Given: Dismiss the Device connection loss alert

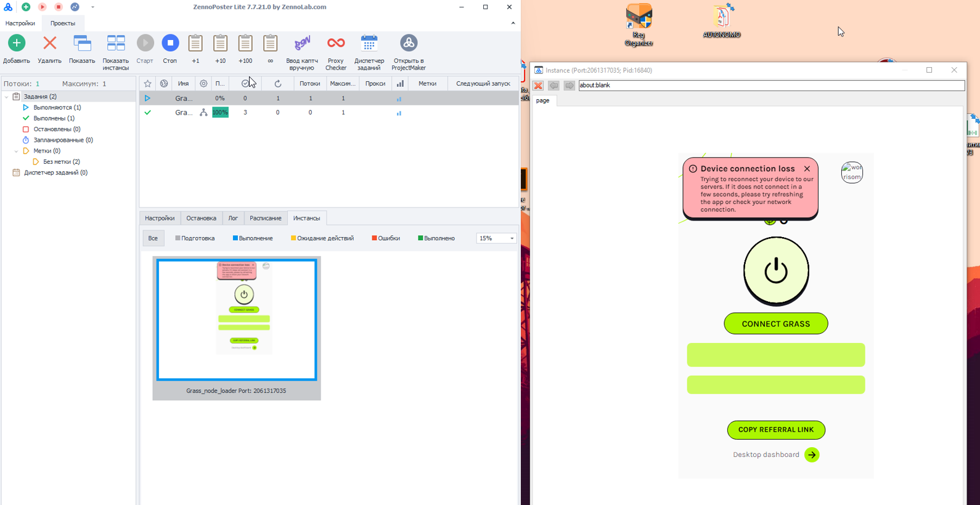Looking at the screenshot, I should [807, 169].
